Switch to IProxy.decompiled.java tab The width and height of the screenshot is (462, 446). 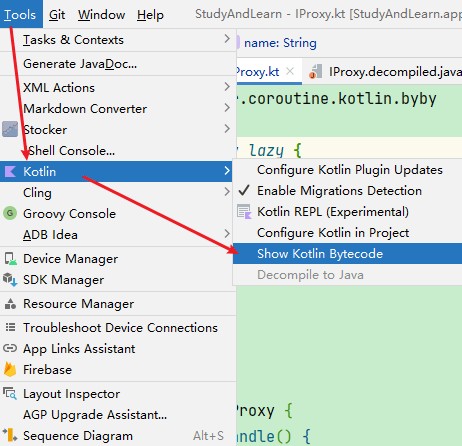coord(383,71)
